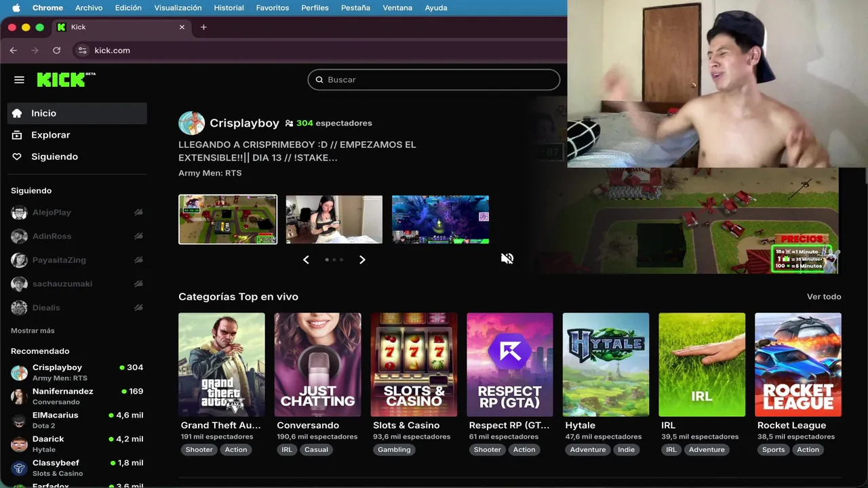Select the girl streamer carousel thumbnail

(x=334, y=220)
